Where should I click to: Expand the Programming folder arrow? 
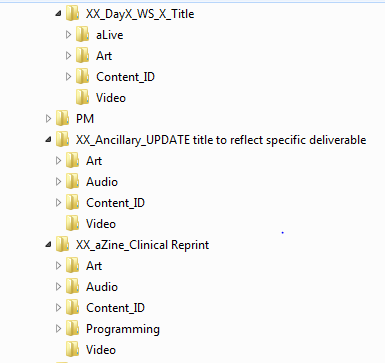tap(58, 329)
